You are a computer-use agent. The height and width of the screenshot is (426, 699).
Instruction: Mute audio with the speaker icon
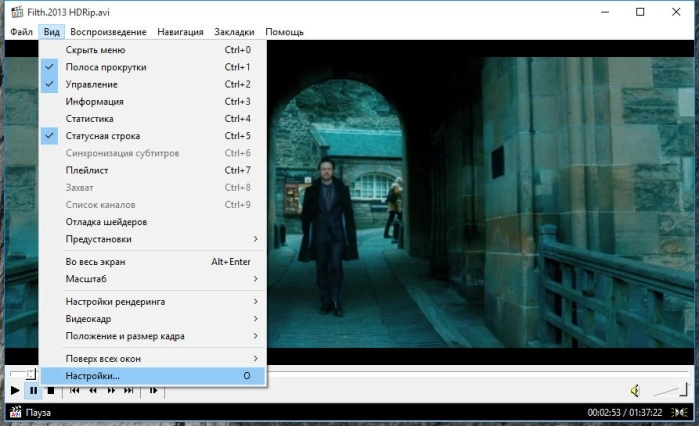[x=635, y=391]
